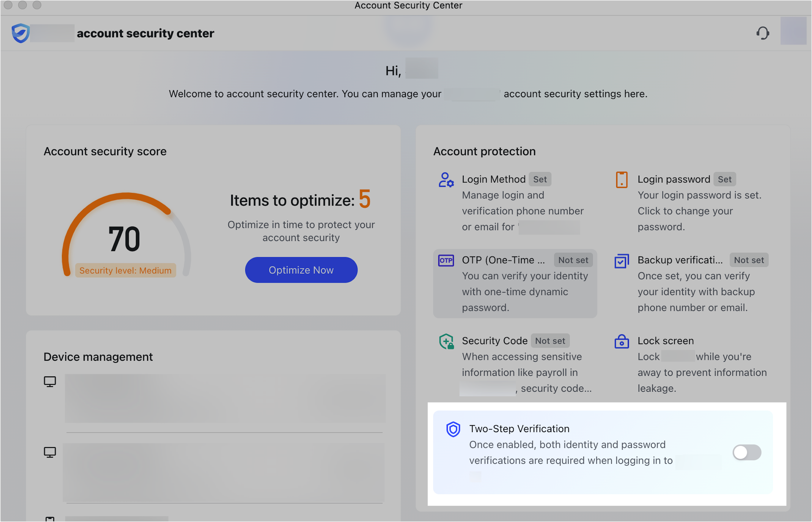Click the Account security score heading
The height and width of the screenshot is (522, 812).
pos(105,151)
